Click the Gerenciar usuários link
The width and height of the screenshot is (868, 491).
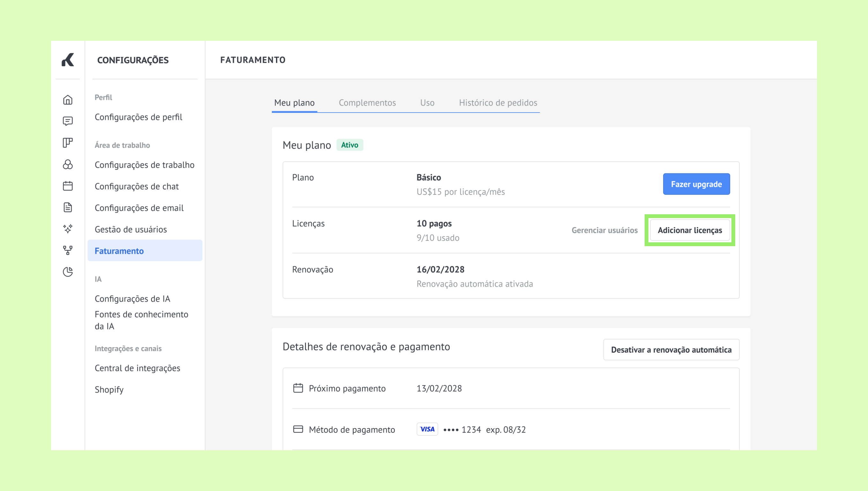tap(604, 230)
